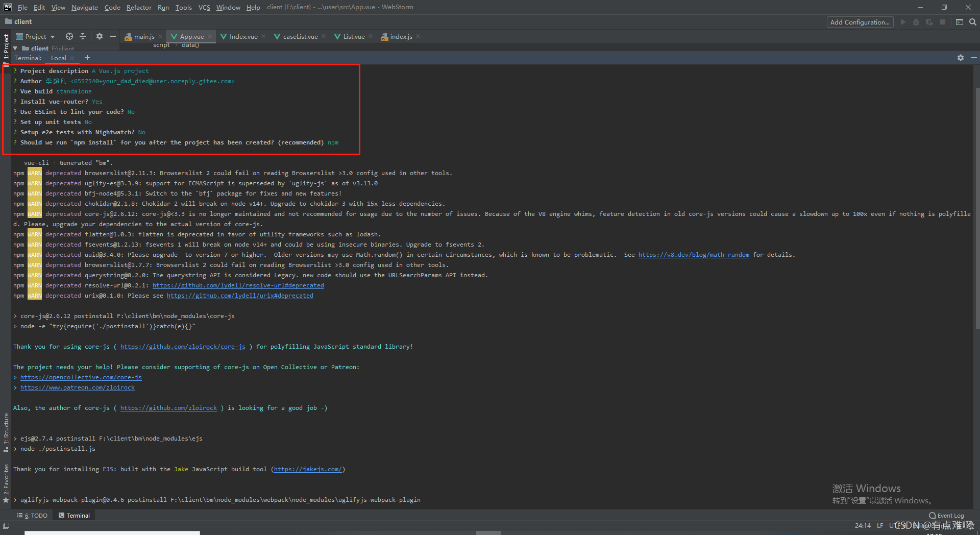Toggle tool window bars icon in status bar
The height and width of the screenshot is (535, 980).
pyautogui.click(x=6, y=526)
